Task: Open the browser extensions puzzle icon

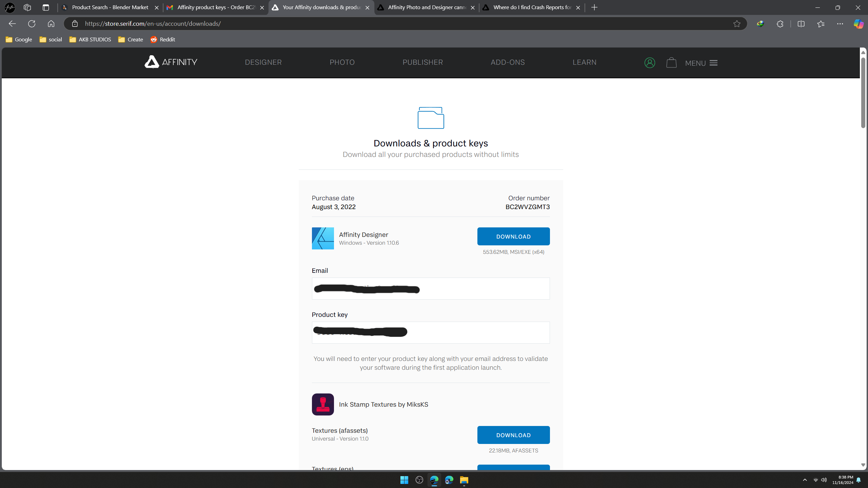Action: pos(780,24)
